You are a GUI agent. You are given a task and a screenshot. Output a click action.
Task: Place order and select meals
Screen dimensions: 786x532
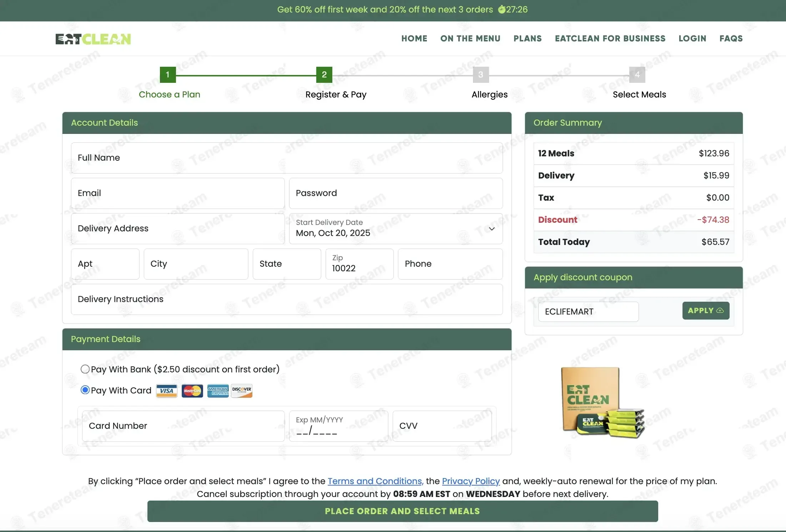pos(403,511)
